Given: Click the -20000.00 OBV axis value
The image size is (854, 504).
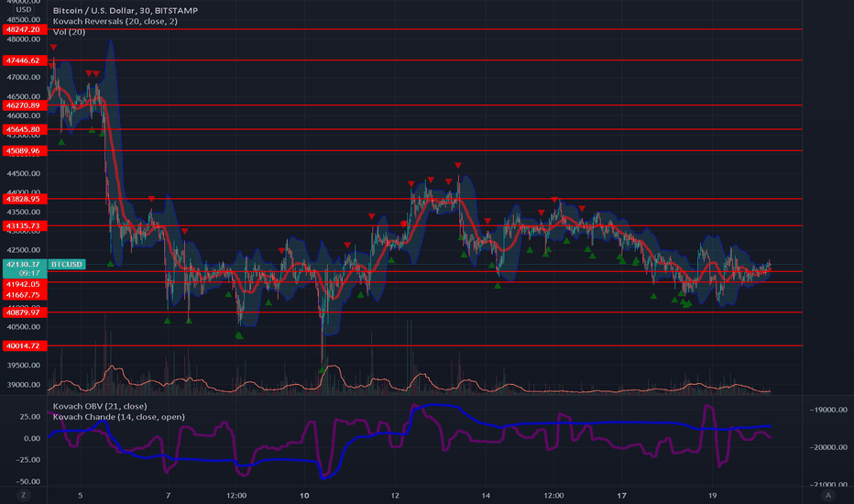Looking at the screenshot, I should pyautogui.click(x=828, y=447).
